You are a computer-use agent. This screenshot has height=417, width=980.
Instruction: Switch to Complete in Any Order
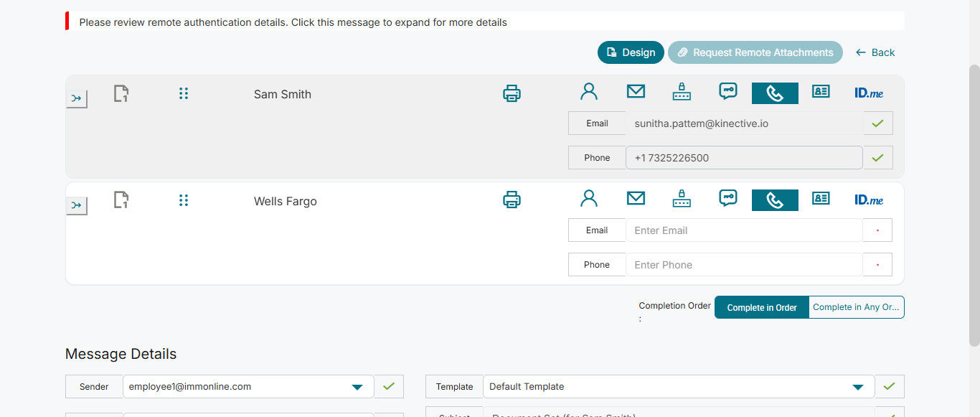click(x=856, y=307)
